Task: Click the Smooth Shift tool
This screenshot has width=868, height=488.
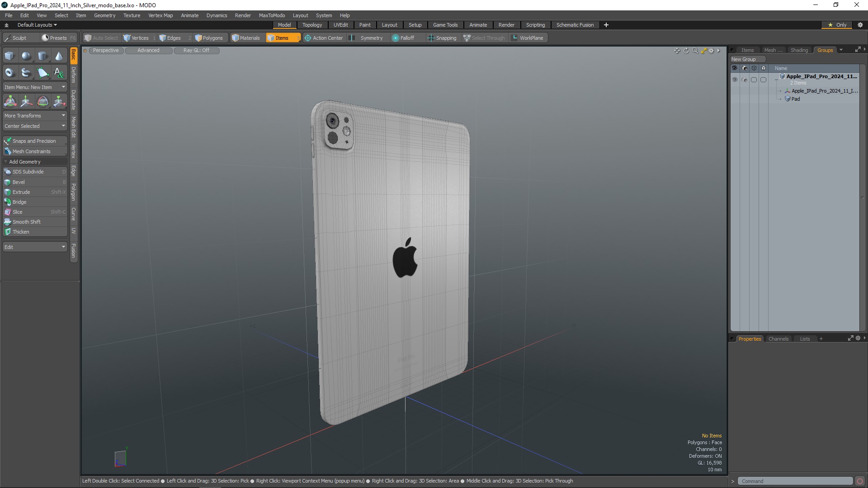Action: click(35, 222)
